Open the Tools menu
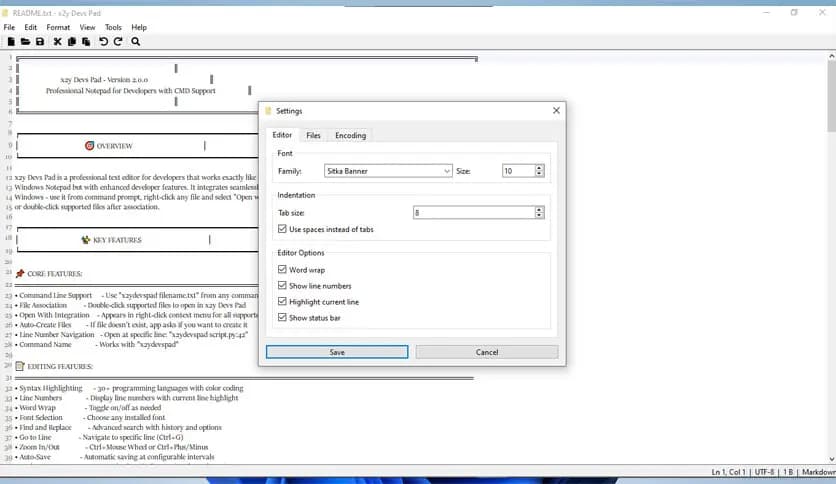This screenshot has height=484, width=836. pos(113,27)
